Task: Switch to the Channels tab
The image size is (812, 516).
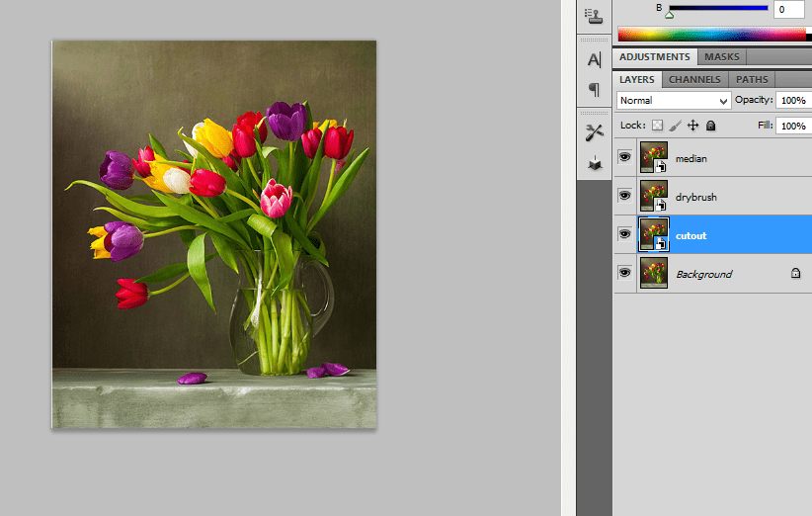Action: point(694,80)
